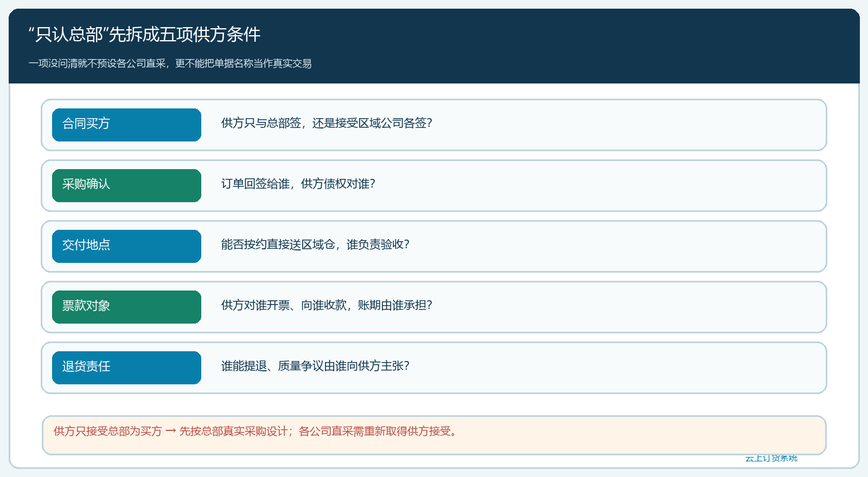Click text 能否按约直接送区域仓，谁负责验收?
Image resolution: width=868 pixels, height=477 pixels.
click(315, 244)
